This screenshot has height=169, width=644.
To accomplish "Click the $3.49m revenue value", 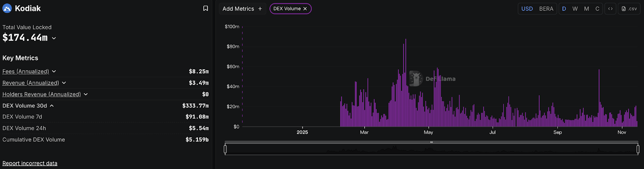I will (198, 83).
